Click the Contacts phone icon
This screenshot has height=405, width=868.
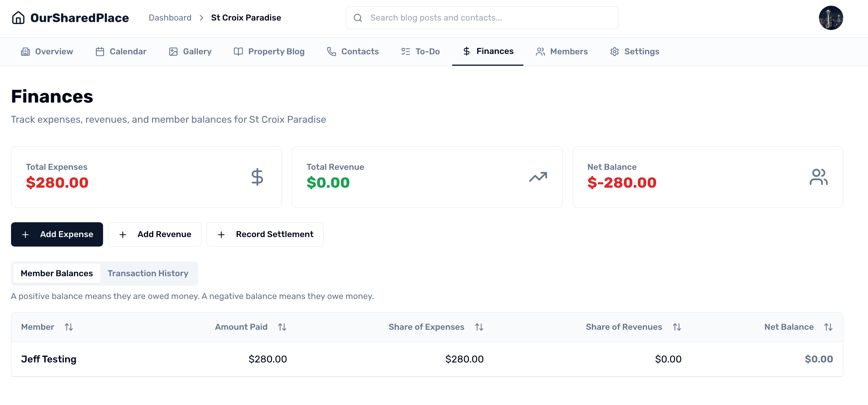click(331, 51)
